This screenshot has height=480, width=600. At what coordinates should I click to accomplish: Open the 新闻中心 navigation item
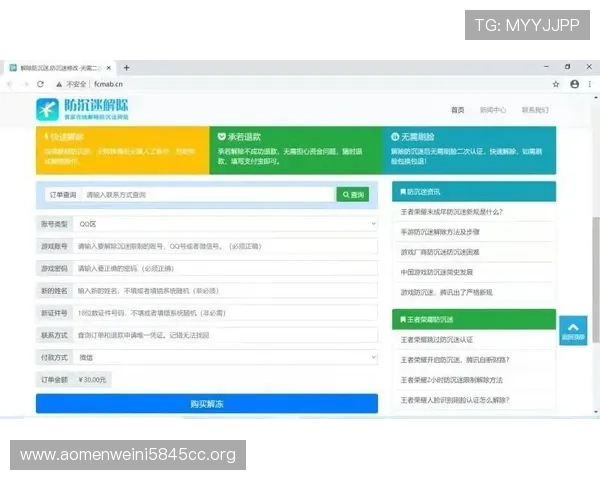[x=493, y=110]
